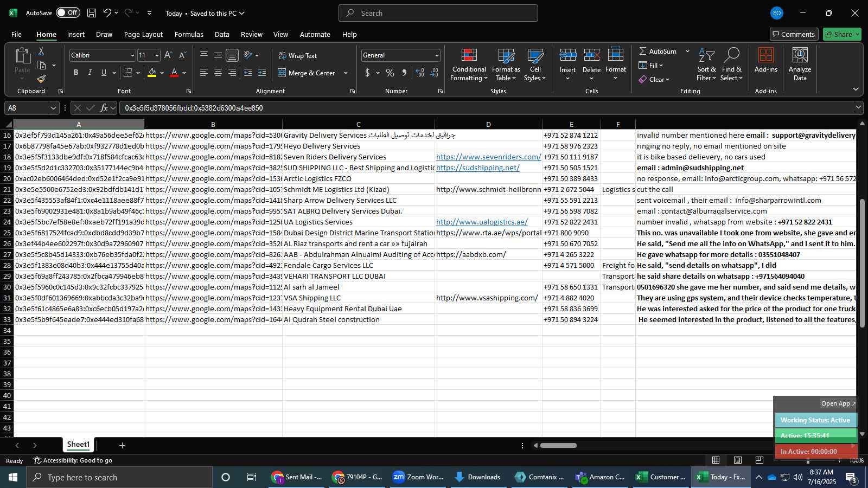
Task: Click the Undo arrow icon
Action: pyautogui.click(x=107, y=13)
